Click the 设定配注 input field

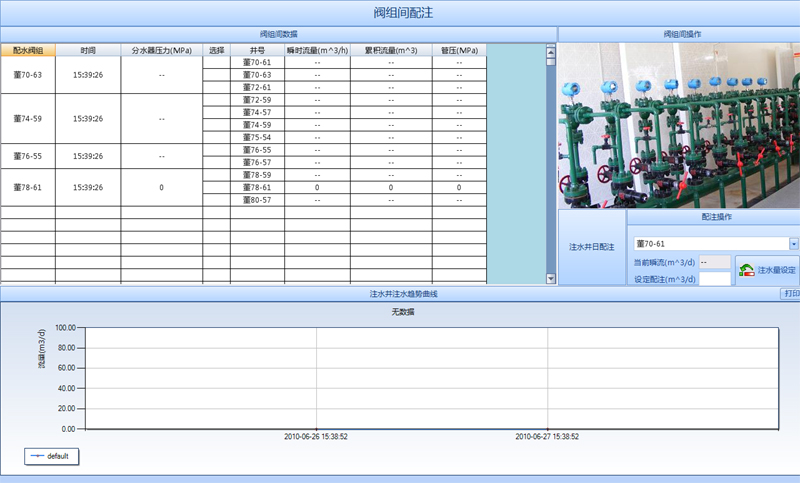coord(714,279)
